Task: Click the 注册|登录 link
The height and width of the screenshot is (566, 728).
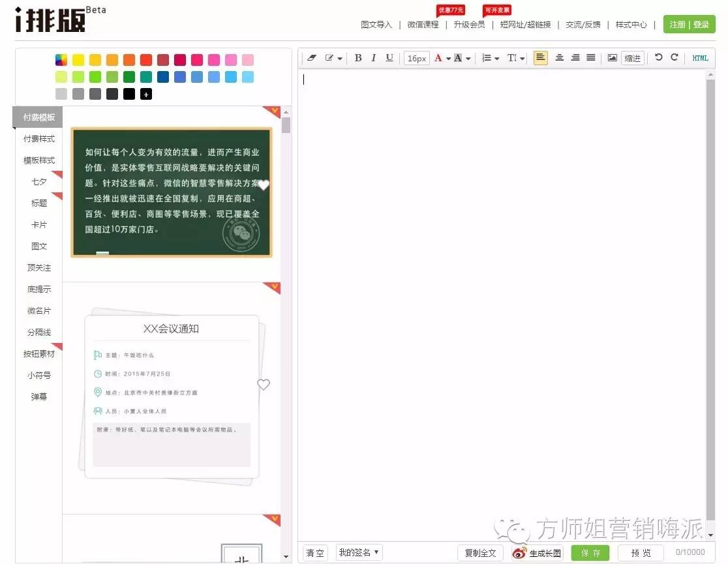Action: 689,25
